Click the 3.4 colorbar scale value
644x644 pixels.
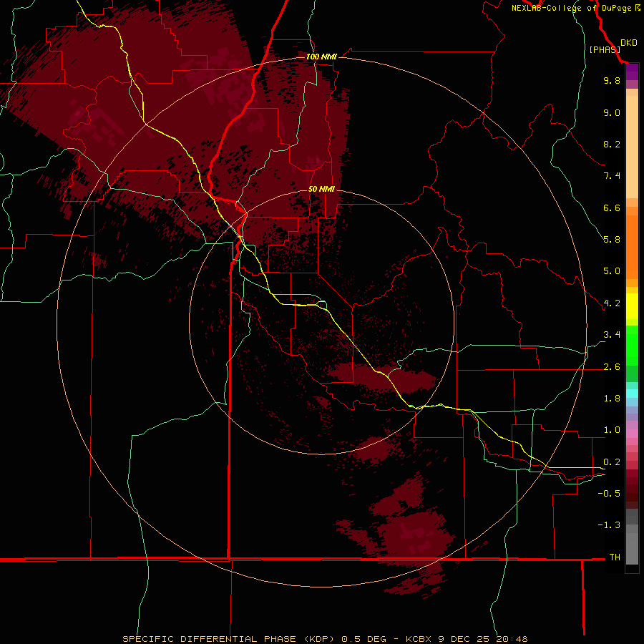[612, 335]
